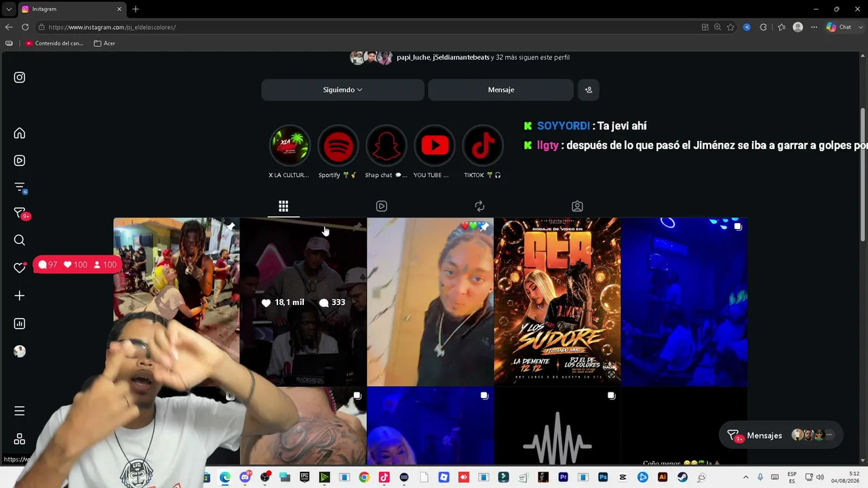Click the zoom magnifier in address bar
Image resolution: width=868 pixels, height=488 pixels.
coord(717,27)
